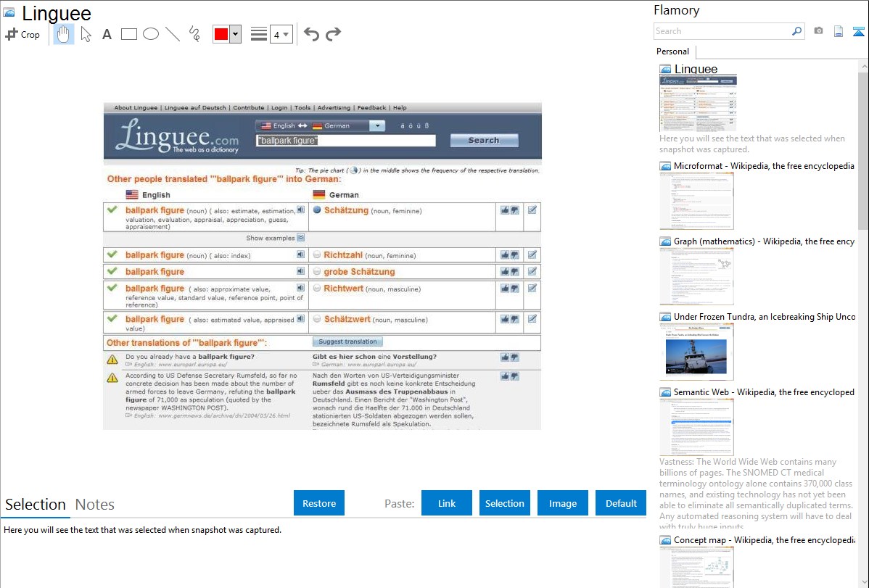The width and height of the screenshot is (869, 588).
Task: Click the Linguee.com logo
Action: coord(177,137)
